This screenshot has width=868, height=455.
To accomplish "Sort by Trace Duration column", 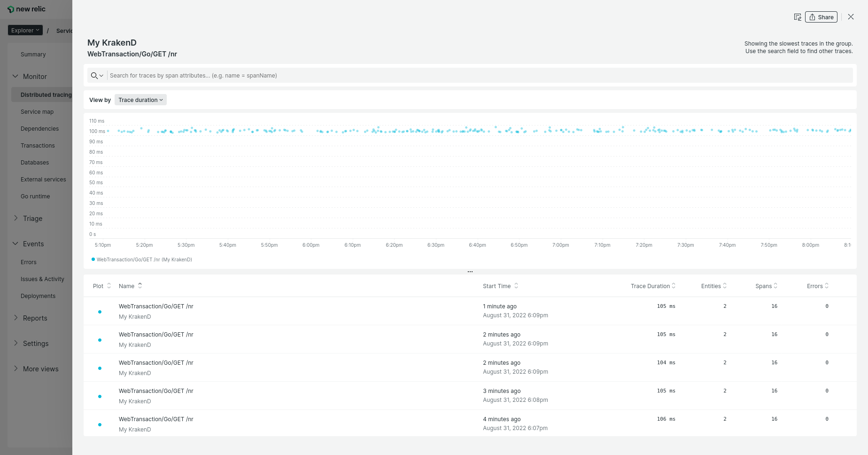I will click(x=653, y=286).
